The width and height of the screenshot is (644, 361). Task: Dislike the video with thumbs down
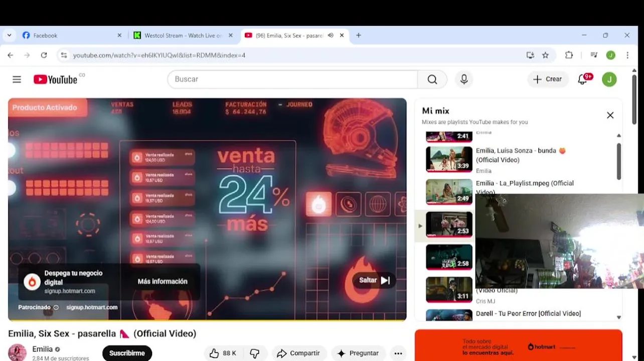pos(255,353)
